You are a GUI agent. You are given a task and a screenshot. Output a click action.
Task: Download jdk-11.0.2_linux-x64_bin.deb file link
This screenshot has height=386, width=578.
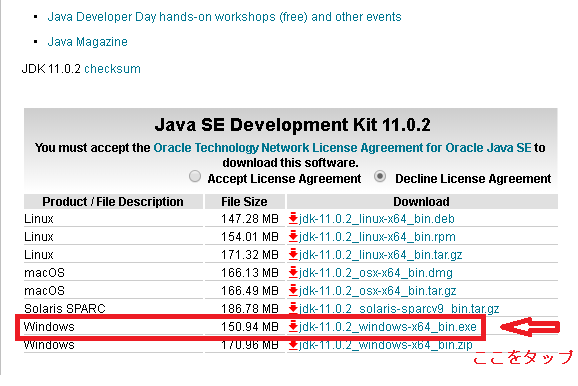coord(376,219)
